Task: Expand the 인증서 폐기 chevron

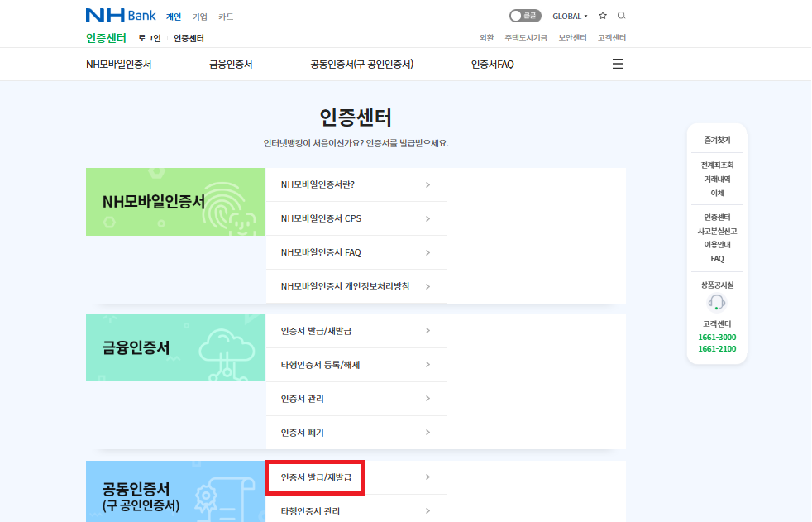Action: (428, 432)
